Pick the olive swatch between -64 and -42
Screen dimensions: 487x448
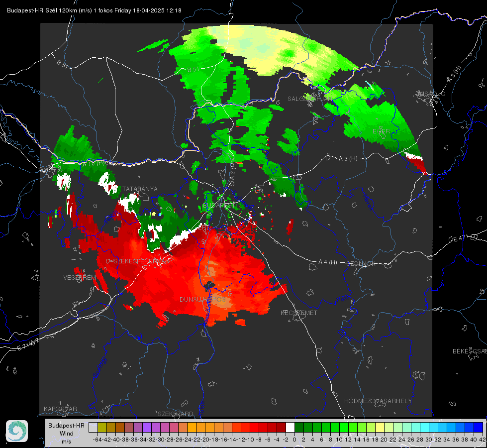coord(102,428)
